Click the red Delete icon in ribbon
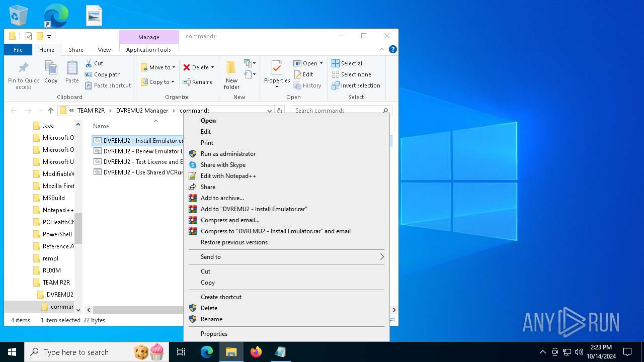The height and width of the screenshot is (362, 644). pyautogui.click(x=187, y=67)
